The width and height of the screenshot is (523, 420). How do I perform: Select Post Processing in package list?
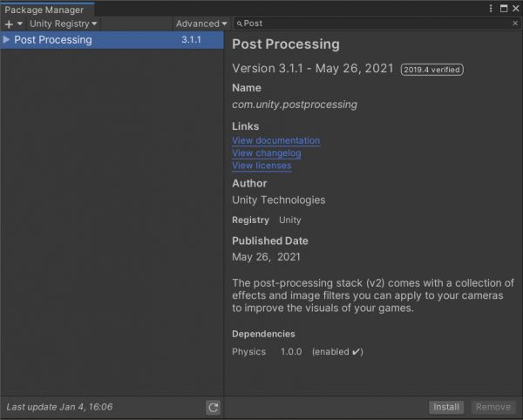click(x=53, y=40)
